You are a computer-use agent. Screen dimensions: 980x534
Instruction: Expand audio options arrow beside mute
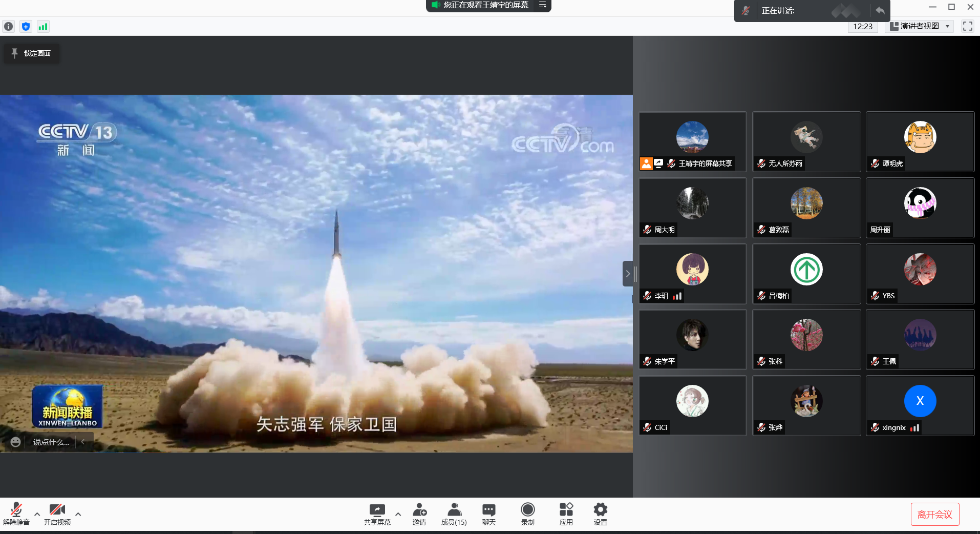pos(37,514)
